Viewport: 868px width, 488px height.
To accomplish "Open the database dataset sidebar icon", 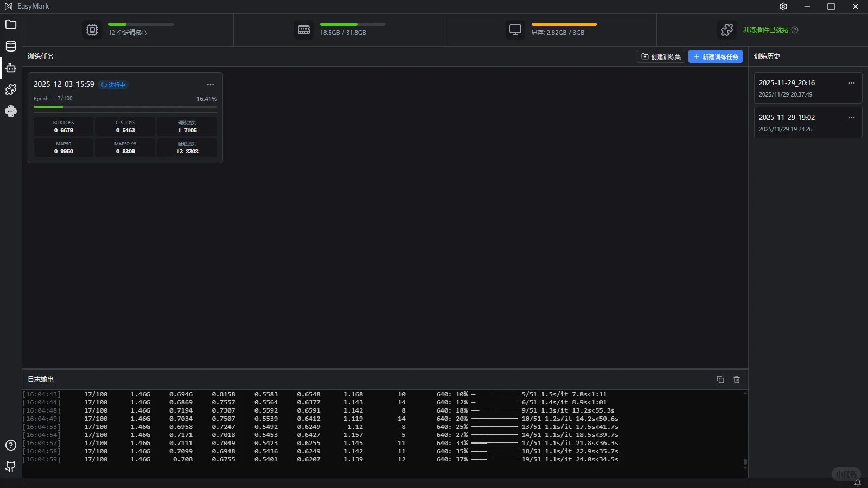I will tap(11, 46).
